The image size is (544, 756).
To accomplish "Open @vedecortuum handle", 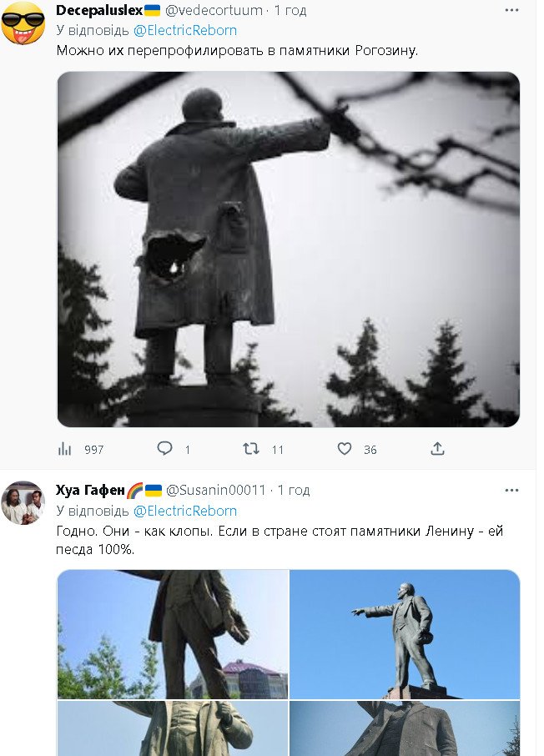I will (214, 10).
